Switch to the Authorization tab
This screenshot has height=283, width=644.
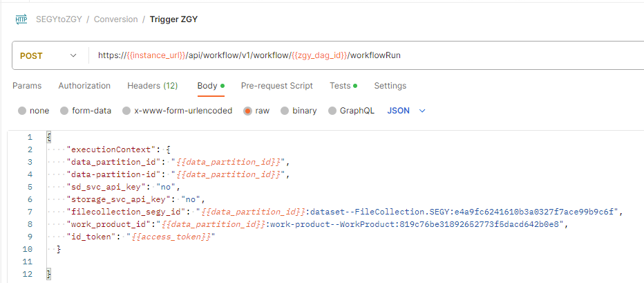click(x=84, y=86)
